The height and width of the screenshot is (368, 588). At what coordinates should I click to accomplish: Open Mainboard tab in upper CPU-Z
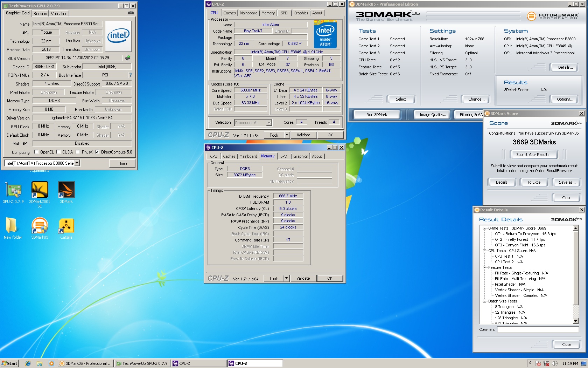point(248,13)
